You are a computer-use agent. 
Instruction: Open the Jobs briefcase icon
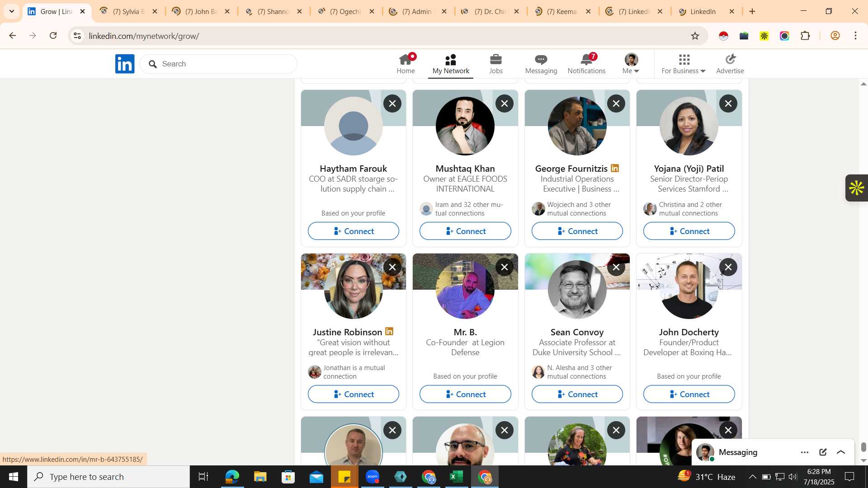coord(496,64)
